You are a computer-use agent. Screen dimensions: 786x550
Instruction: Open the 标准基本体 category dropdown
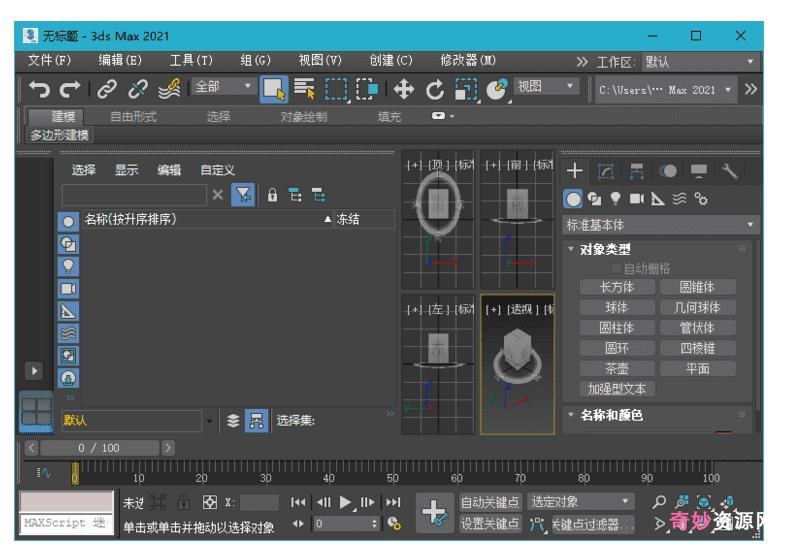661,225
